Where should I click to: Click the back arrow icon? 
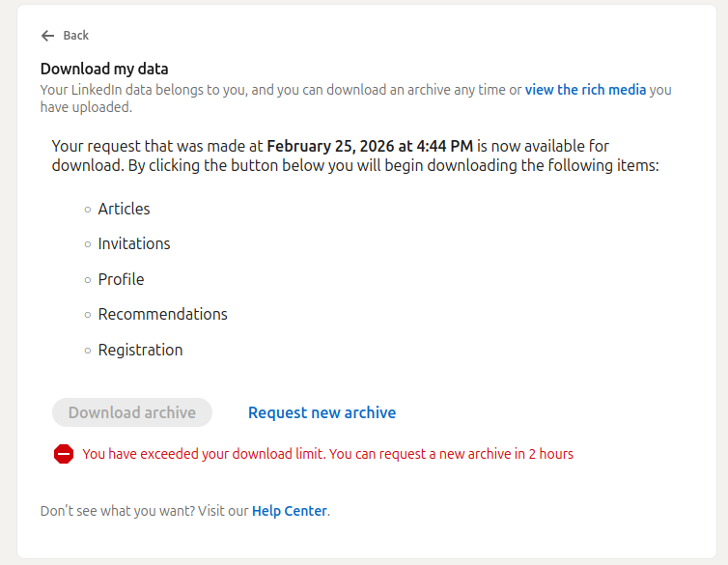tap(48, 36)
